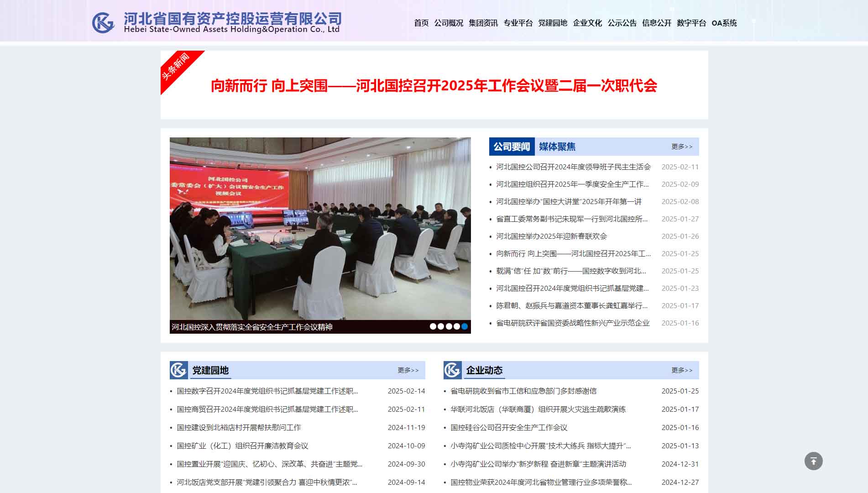Select the fifth blue carousel dot
This screenshot has width=868, height=493.
point(465,326)
